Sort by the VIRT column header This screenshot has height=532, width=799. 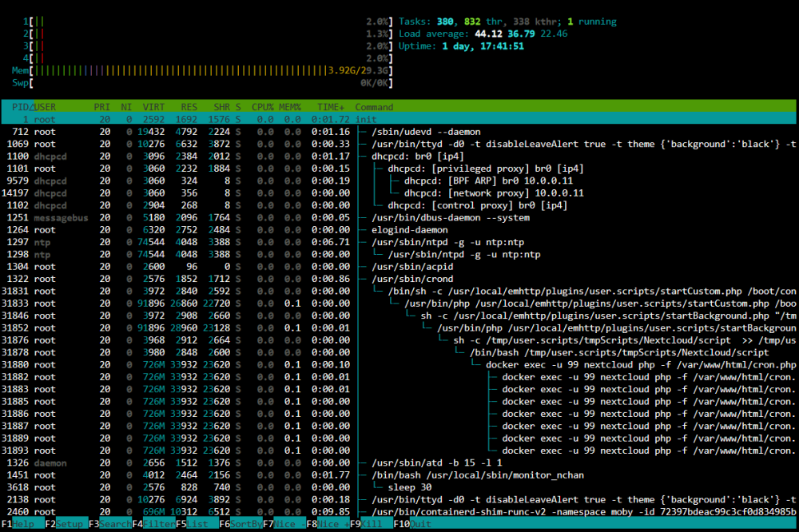click(x=153, y=107)
